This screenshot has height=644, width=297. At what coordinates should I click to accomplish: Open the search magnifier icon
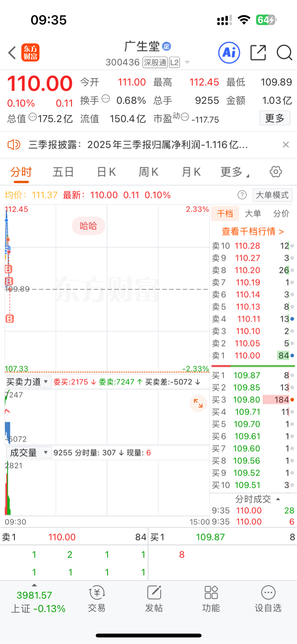[x=284, y=52]
